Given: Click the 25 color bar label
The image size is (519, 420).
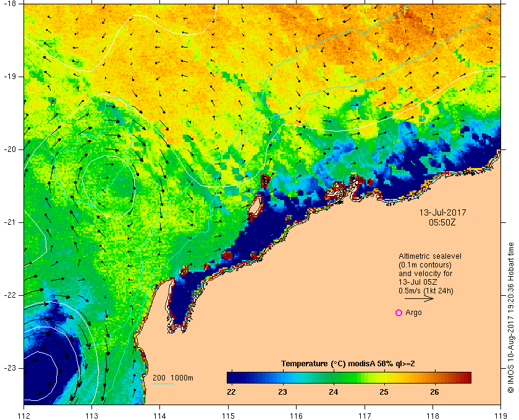Looking at the screenshot, I should (x=384, y=392).
